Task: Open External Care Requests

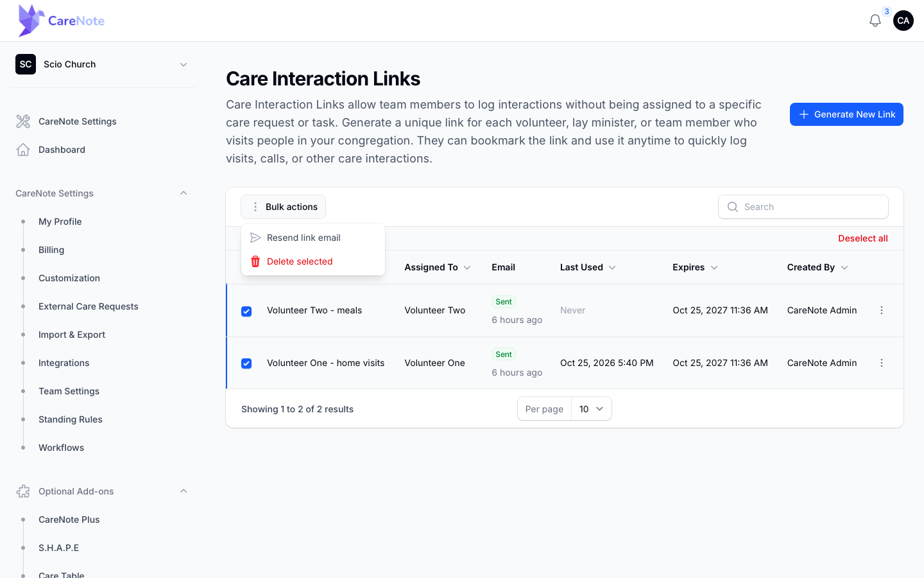Action: (x=89, y=306)
